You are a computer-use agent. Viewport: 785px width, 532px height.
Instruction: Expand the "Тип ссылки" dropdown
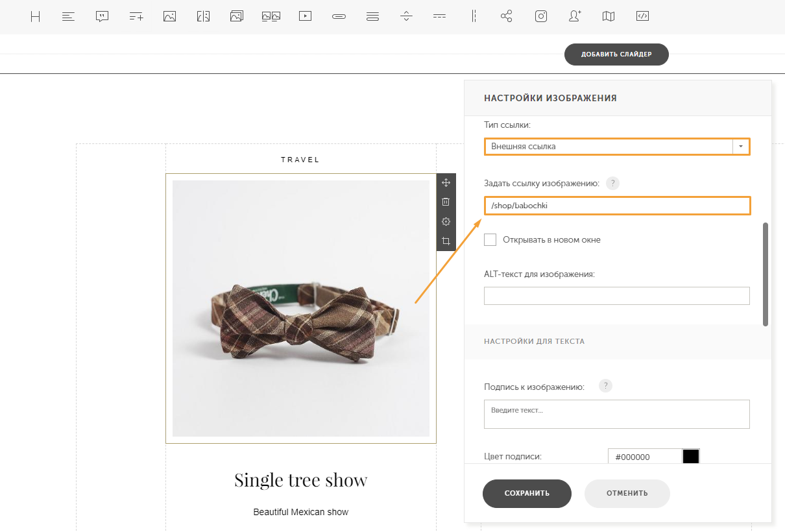[741, 147]
